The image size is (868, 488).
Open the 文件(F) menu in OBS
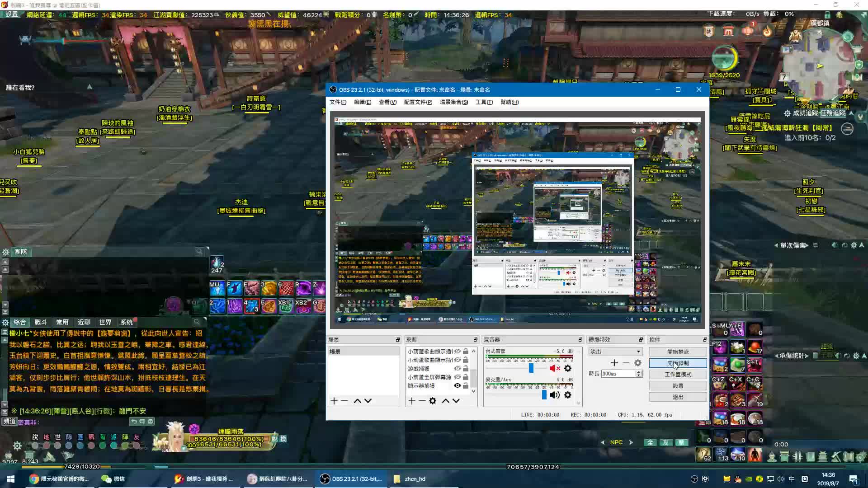coord(338,102)
